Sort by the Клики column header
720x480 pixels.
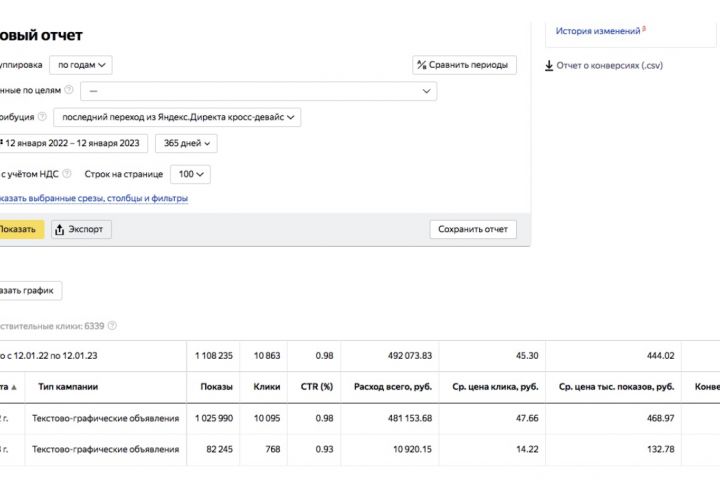[x=266, y=387]
